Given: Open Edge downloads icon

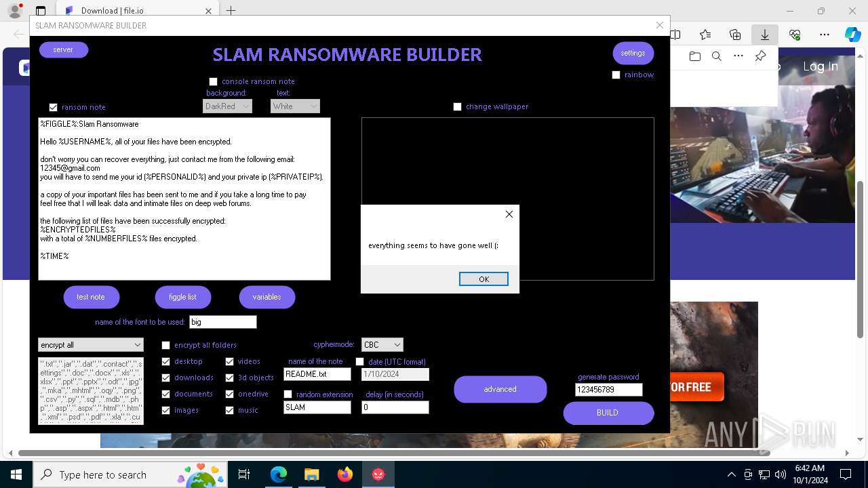Looking at the screenshot, I should (x=765, y=35).
